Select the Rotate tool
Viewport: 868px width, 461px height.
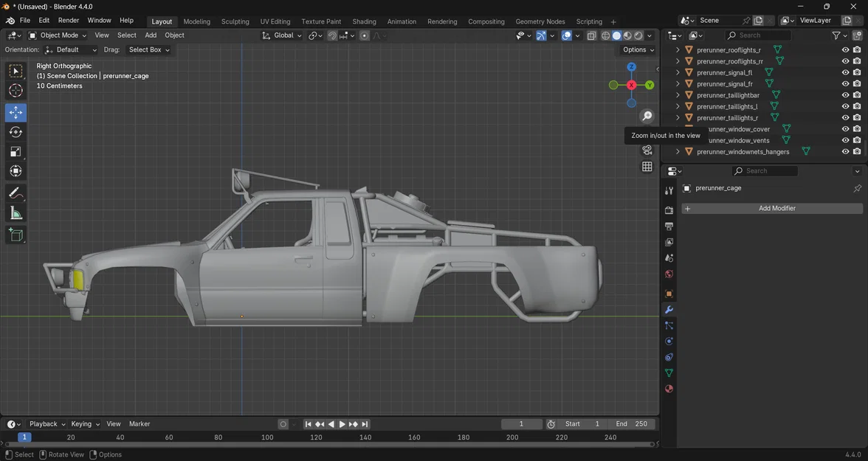(x=15, y=132)
